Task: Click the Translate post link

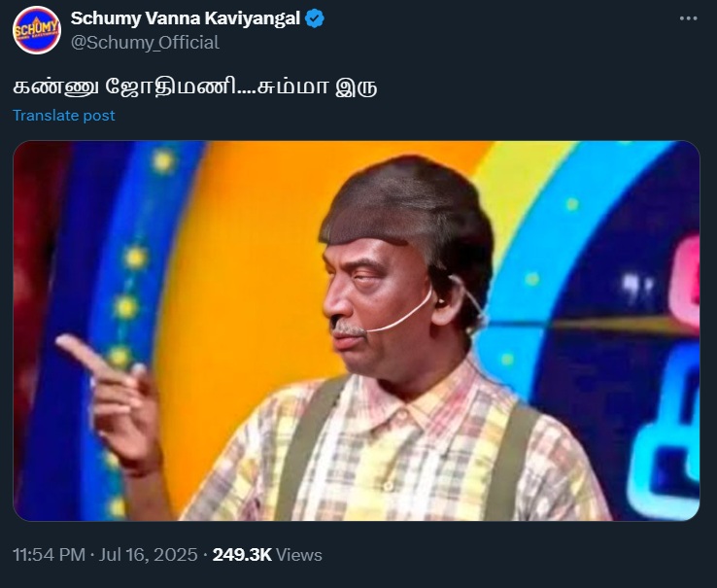Action: click(64, 115)
